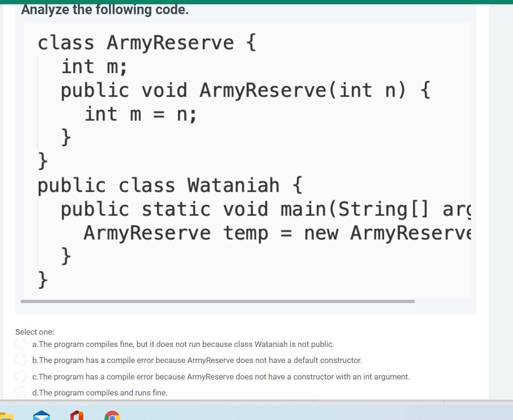Launch Microsoft Office from the taskbar
Screen dimensions: 513x420
click(77, 415)
